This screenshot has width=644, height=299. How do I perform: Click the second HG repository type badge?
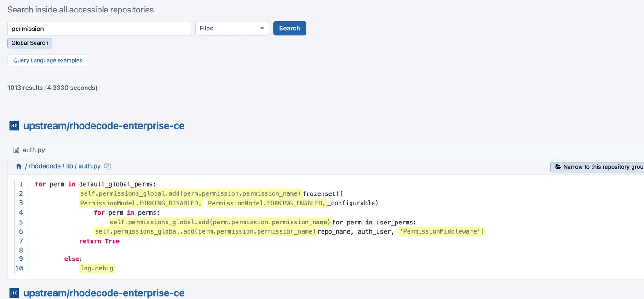click(14, 293)
